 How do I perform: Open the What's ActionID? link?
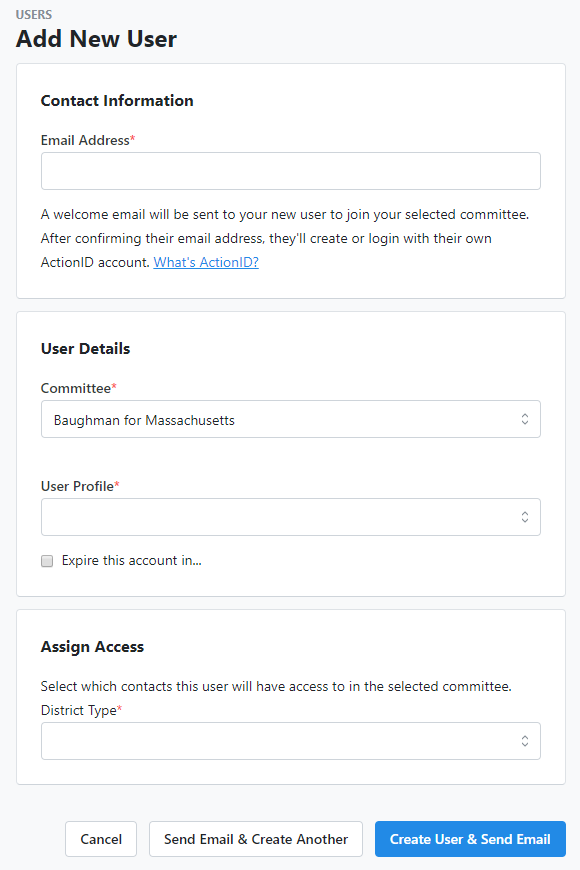tap(205, 262)
